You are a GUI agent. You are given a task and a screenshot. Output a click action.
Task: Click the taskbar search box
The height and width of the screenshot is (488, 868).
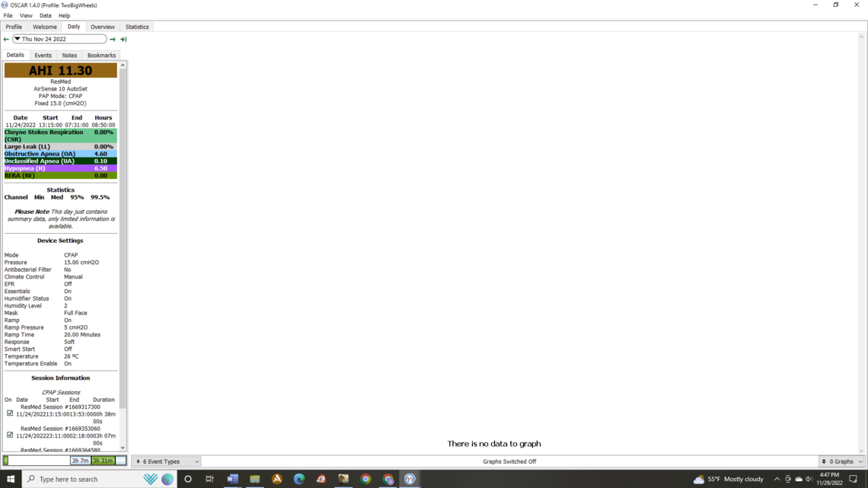tap(100, 479)
